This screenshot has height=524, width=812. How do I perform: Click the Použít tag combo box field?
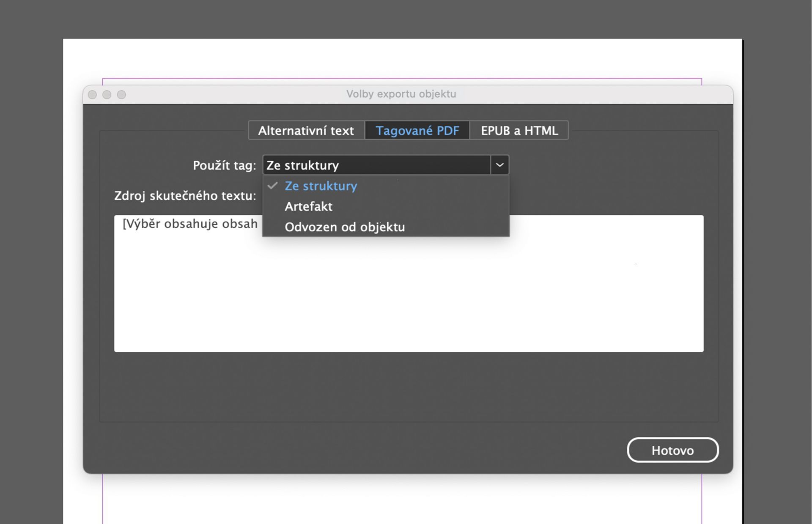(x=376, y=165)
